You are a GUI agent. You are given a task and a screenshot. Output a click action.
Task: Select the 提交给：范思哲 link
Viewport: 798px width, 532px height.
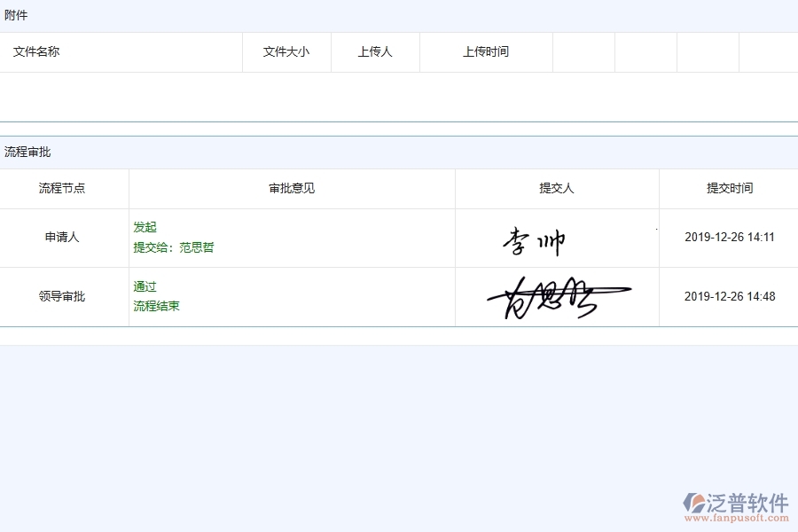click(172, 247)
